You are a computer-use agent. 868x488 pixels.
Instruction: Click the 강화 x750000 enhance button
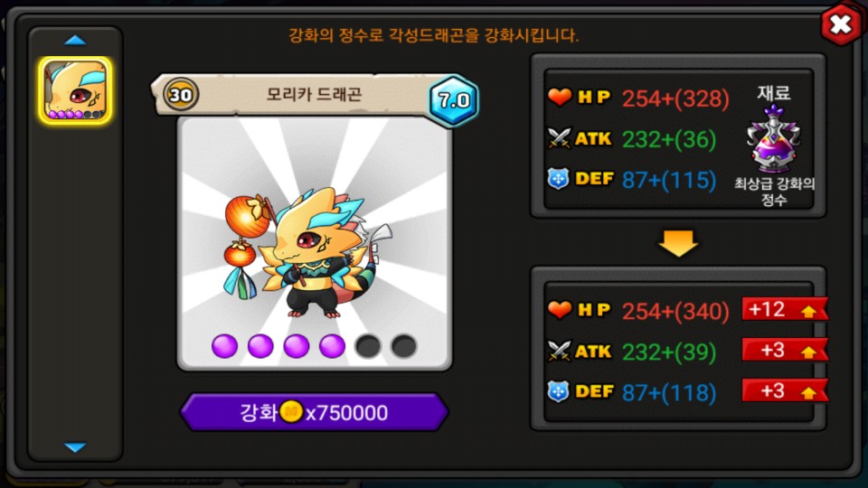(x=314, y=412)
